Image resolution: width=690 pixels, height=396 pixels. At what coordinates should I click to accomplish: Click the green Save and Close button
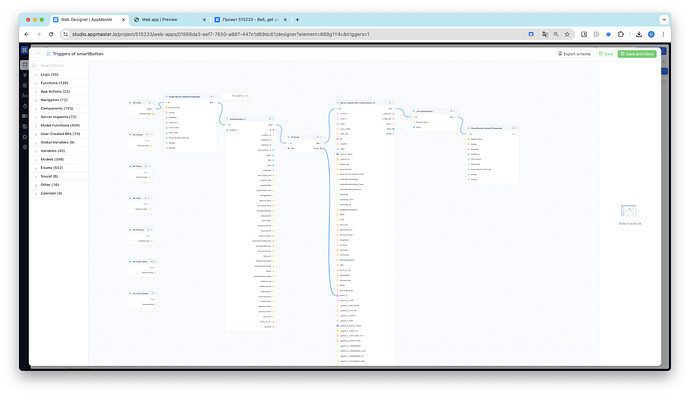pos(637,54)
